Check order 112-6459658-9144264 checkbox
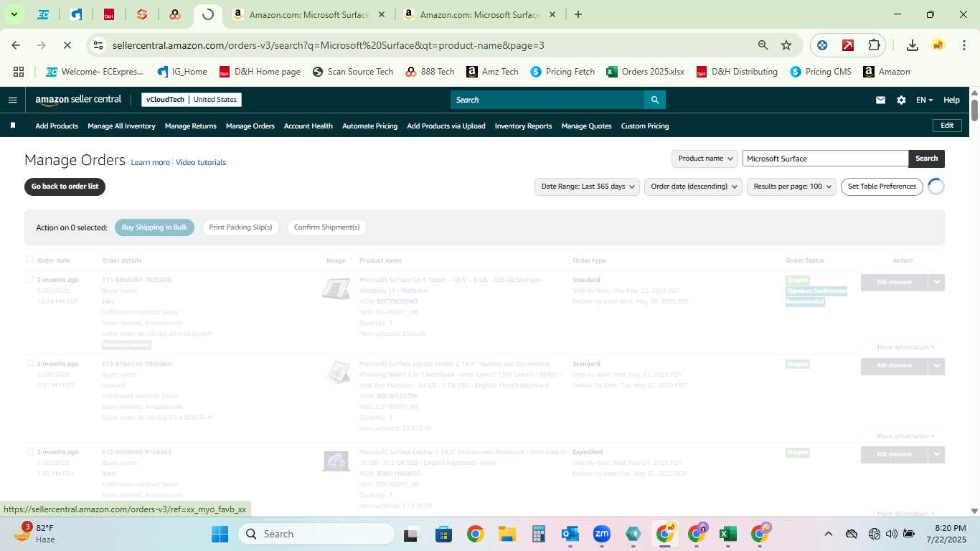Screen dimensions: 980x551 point(30,451)
